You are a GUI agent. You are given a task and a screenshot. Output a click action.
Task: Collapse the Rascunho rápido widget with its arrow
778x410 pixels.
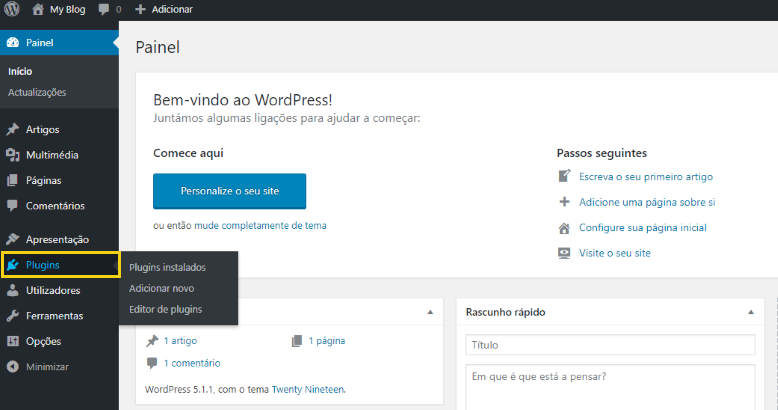(751, 312)
